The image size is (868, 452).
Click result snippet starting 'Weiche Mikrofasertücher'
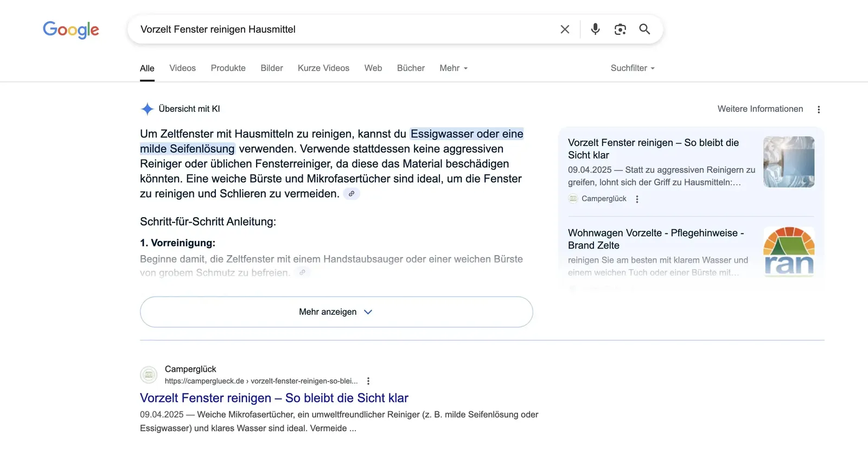pos(339,422)
